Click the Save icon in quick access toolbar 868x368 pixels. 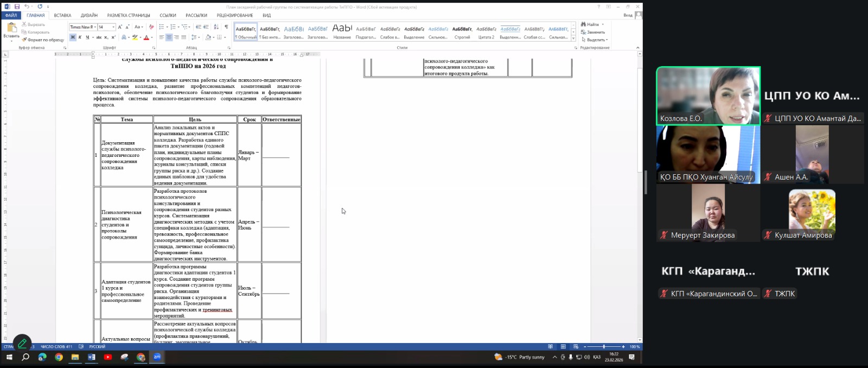[17, 7]
